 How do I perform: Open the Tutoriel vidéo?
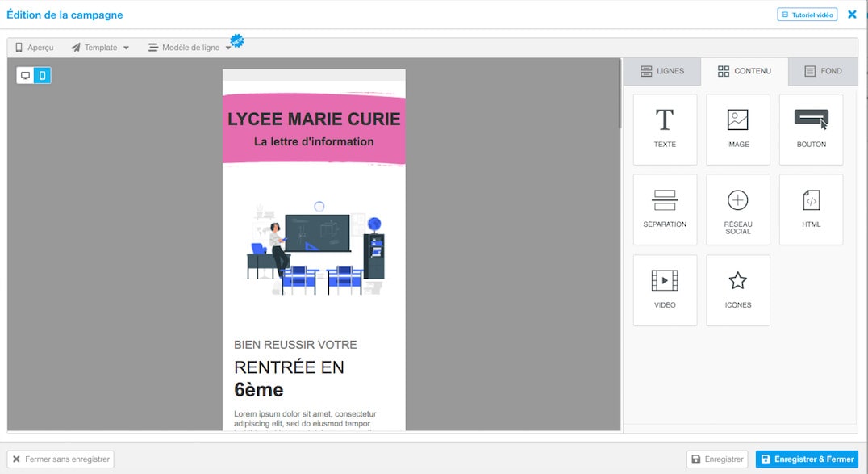tap(806, 14)
